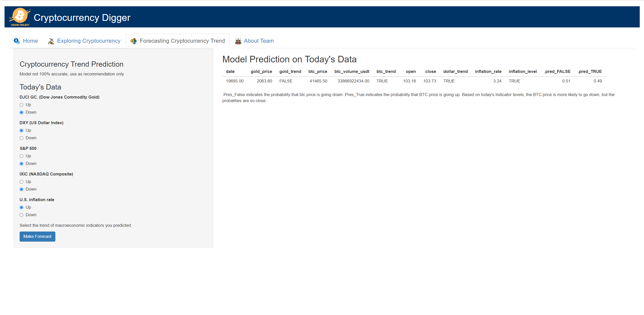Choose Up for S&P 500
The height and width of the screenshot is (315, 644).
point(22,156)
